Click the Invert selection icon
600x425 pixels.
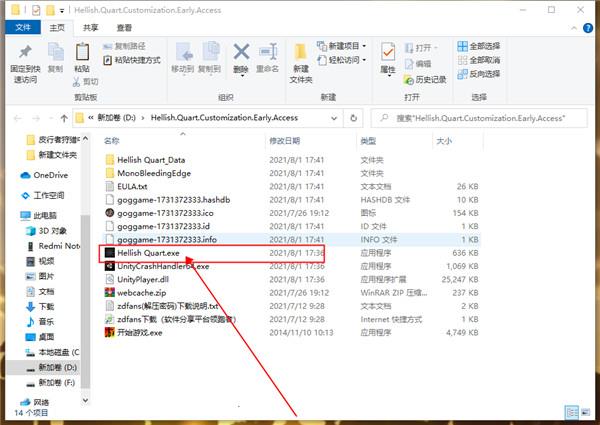(462, 74)
